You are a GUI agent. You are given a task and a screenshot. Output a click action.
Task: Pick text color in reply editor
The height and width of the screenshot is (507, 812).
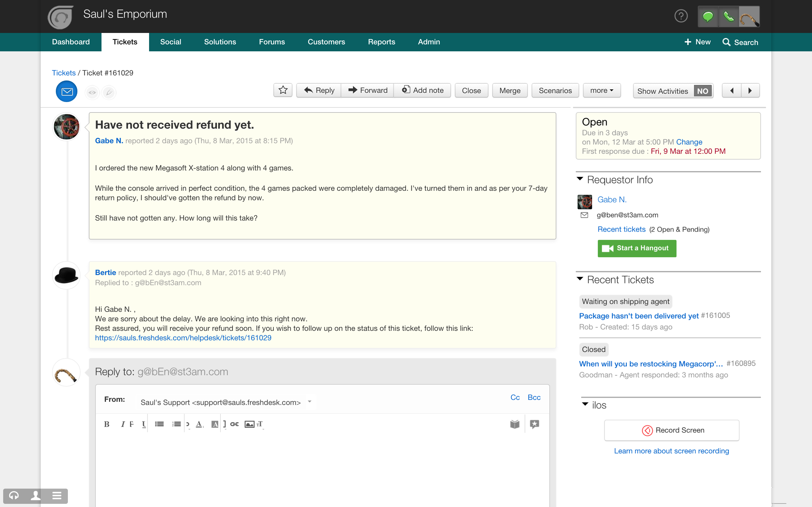[x=199, y=424]
